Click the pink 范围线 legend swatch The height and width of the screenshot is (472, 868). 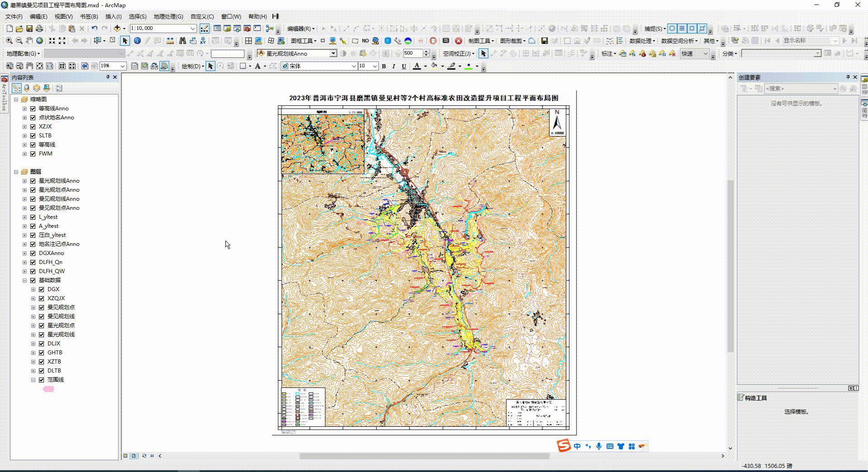48,389
